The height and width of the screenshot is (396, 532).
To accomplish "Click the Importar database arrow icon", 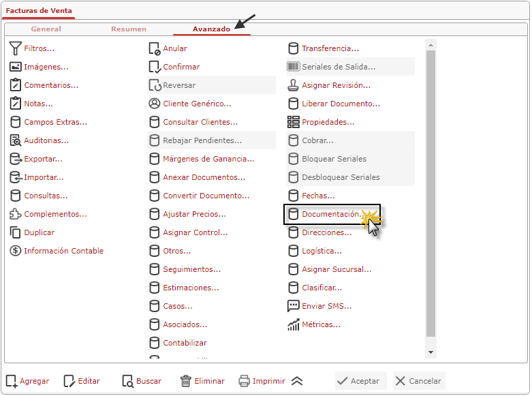I will tap(16, 177).
